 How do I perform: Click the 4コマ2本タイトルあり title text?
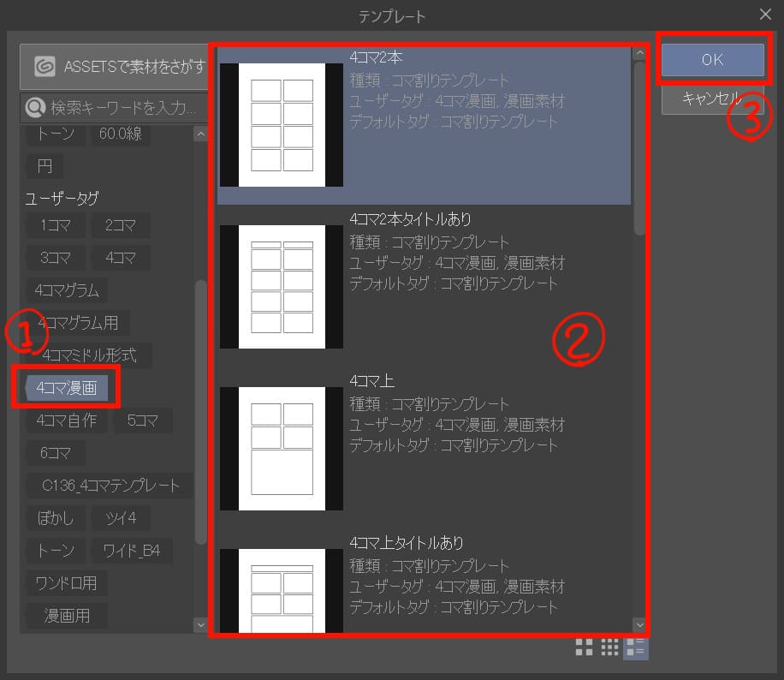click(411, 219)
